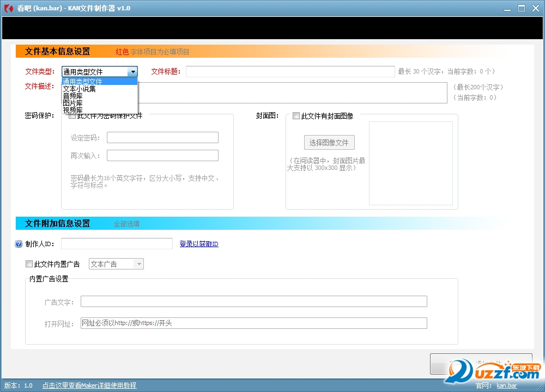Viewport: 545px width, 392px height.
Task: Choose 文本小说集 from the file type list
Action: 100,89
